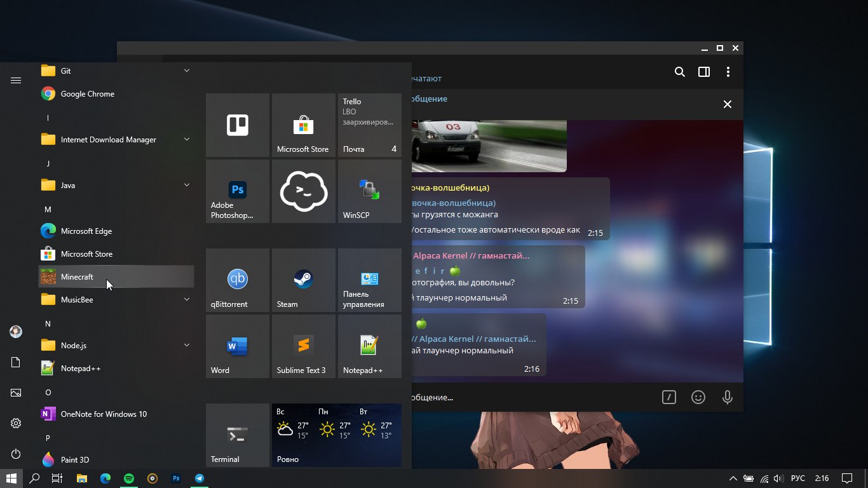The height and width of the screenshot is (488, 868).
Task: Open bot commands slash icon in Telegram
Action: (x=668, y=397)
